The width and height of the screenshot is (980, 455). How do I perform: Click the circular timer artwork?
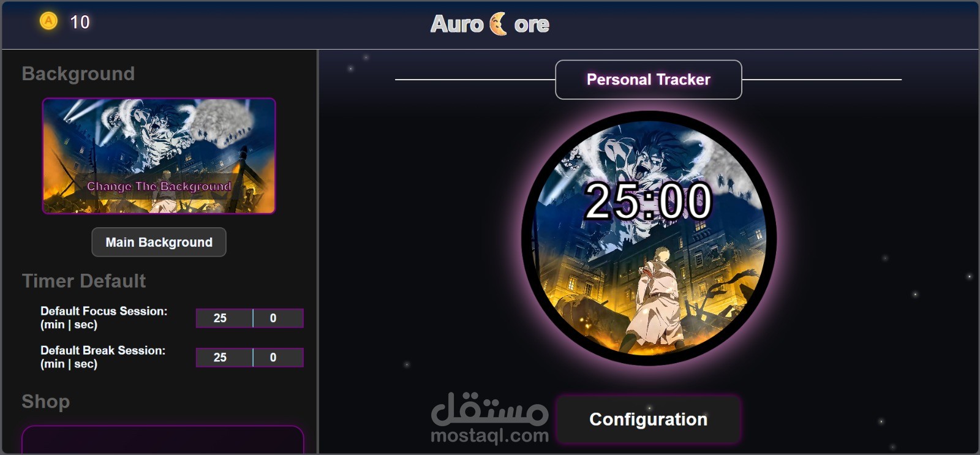[649, 238]
